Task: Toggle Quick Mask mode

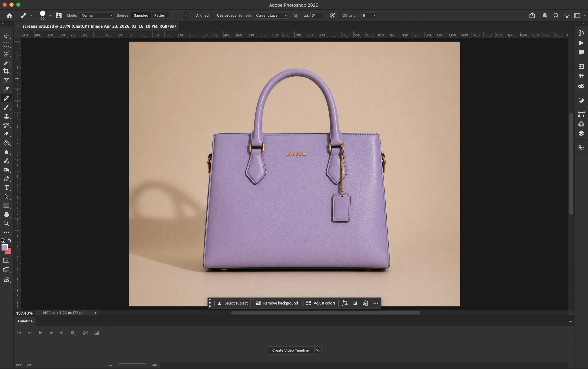Action: (x=6, y=260)
